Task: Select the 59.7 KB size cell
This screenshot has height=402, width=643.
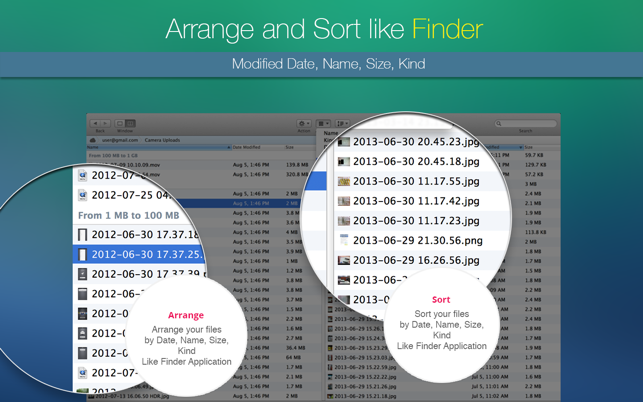Action: click(x=534, y=155)
